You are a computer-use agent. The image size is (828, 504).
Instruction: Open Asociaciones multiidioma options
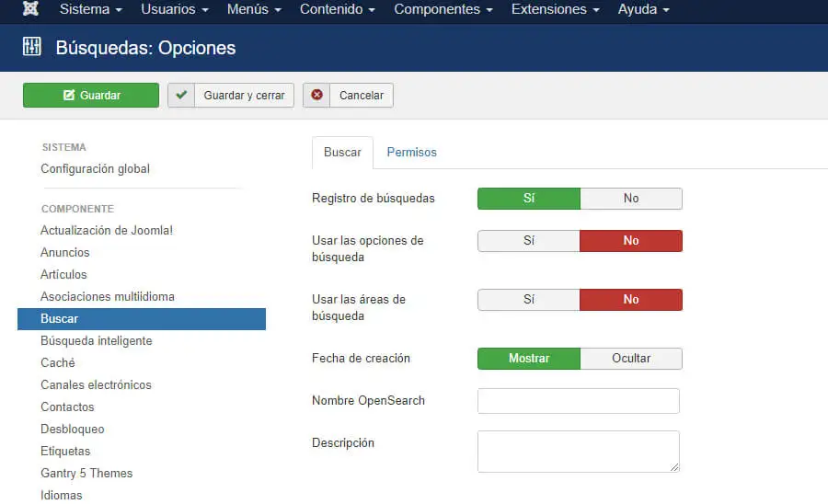coord(108,296)
